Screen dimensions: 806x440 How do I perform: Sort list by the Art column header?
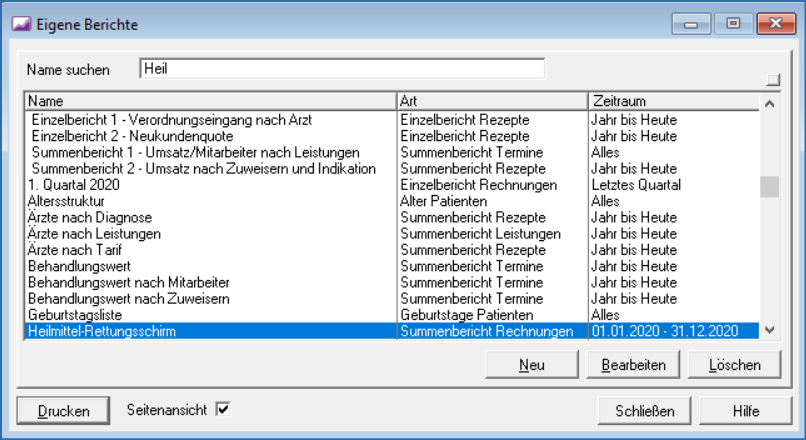pos(492,101)
